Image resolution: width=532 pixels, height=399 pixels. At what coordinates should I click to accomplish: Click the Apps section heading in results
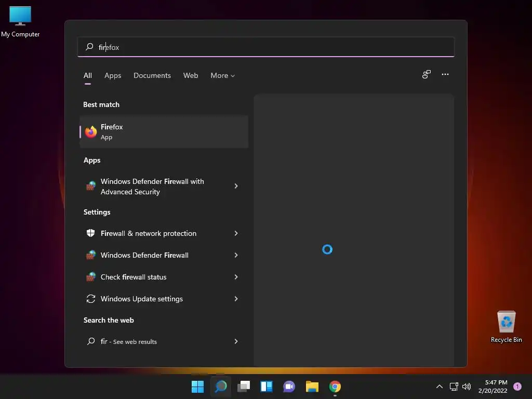[x=92, y=160]
